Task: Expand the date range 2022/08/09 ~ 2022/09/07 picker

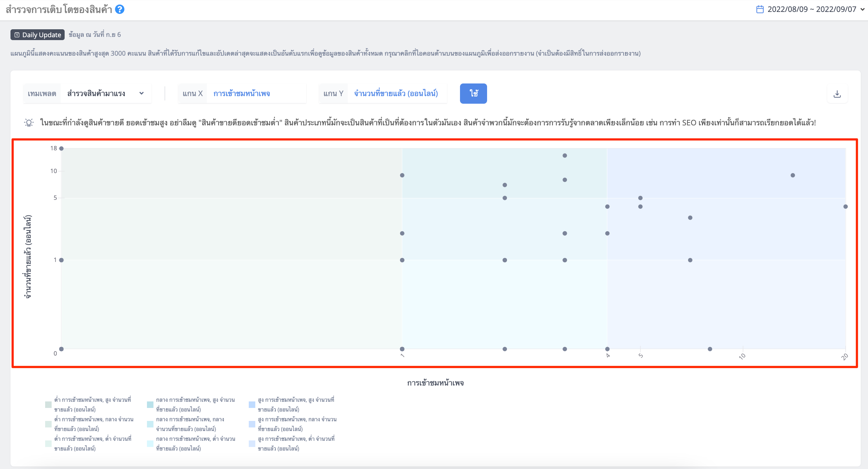Action: 811,9
